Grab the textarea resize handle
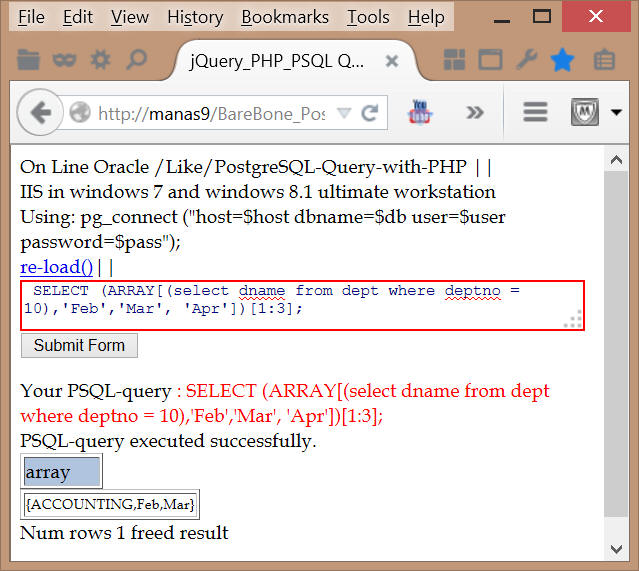This screenshot has height=571, width=639. point(574,319)
